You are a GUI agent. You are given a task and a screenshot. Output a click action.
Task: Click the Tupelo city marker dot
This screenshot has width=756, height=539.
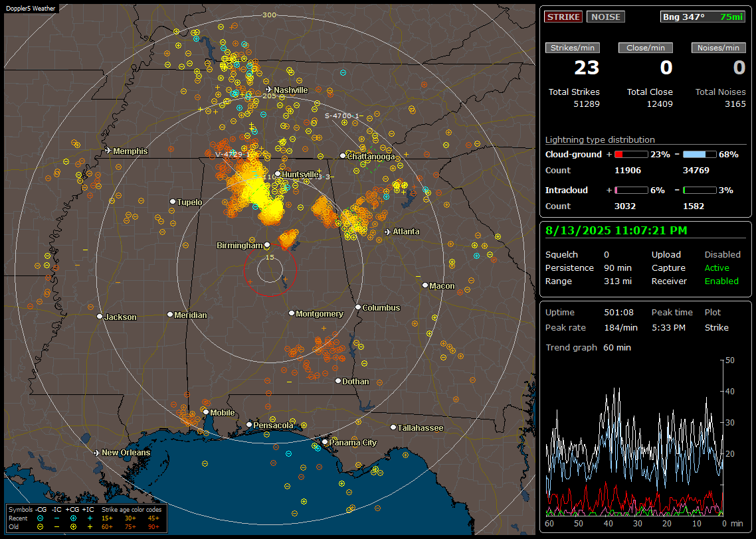tap(173, 201)
